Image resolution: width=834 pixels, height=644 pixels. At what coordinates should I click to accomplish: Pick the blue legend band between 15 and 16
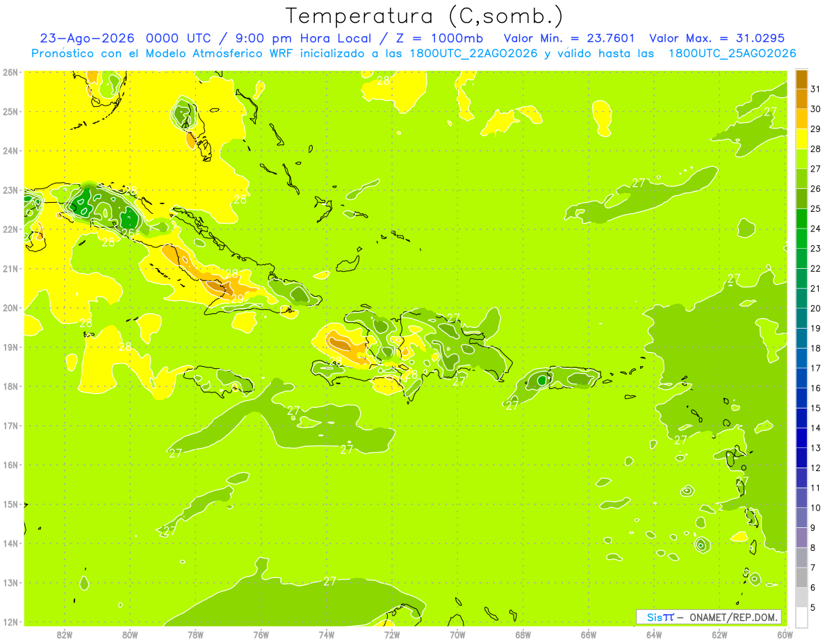pos(801,397)
